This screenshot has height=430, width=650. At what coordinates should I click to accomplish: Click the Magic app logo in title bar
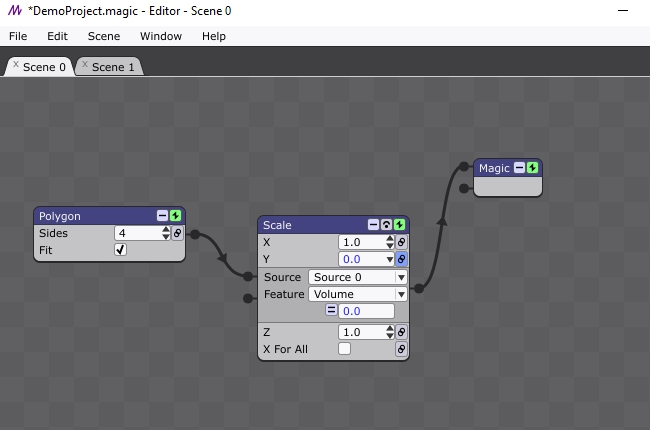[x=15, y=10]
